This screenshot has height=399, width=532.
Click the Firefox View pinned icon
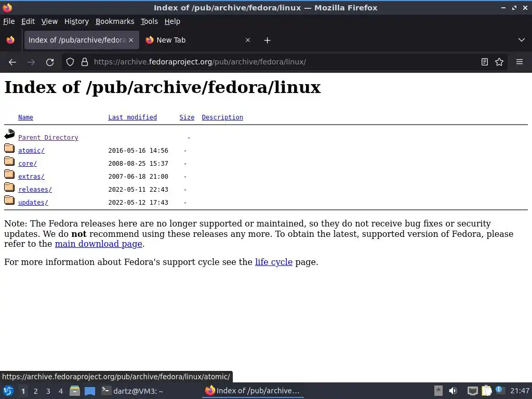tap(10, 40)
